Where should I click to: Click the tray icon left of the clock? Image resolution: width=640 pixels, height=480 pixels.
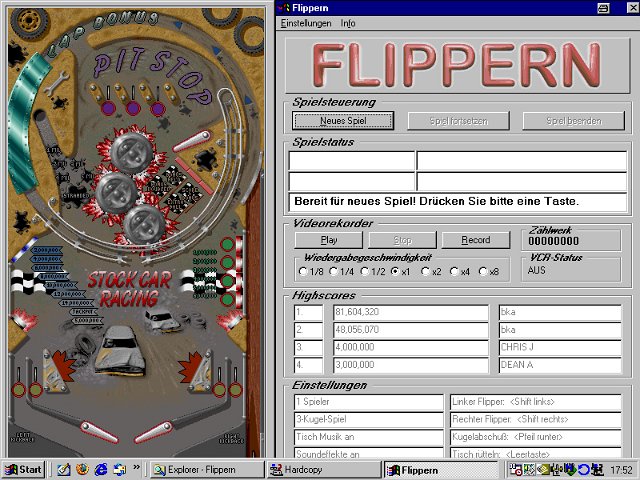[x=598, y=470]
